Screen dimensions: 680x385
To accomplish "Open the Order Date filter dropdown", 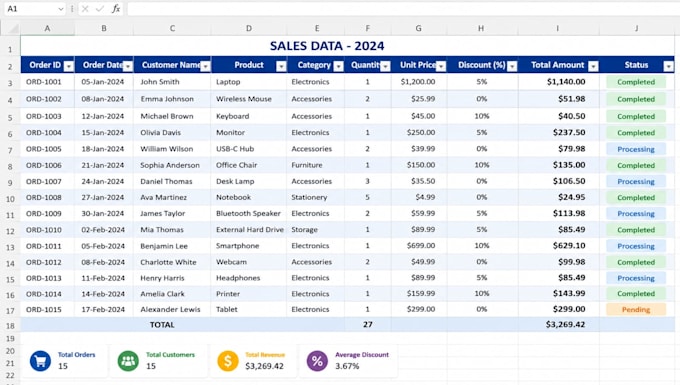I will point(128,66).
